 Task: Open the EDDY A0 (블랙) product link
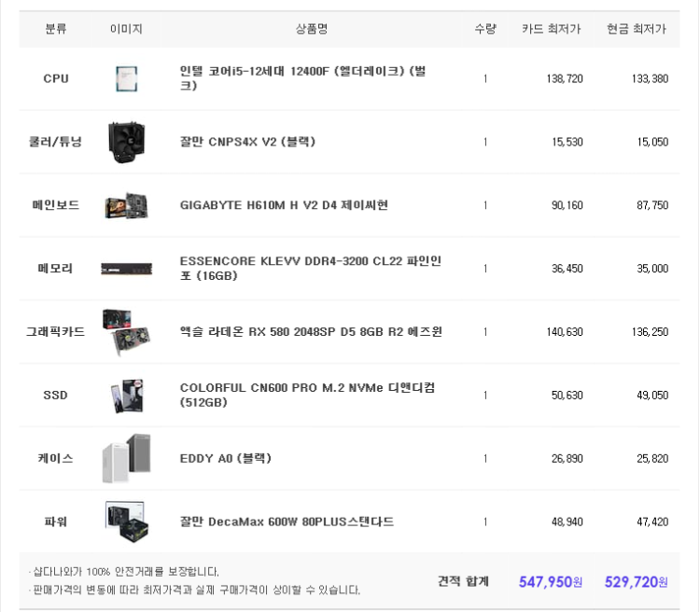click(226, 458)
